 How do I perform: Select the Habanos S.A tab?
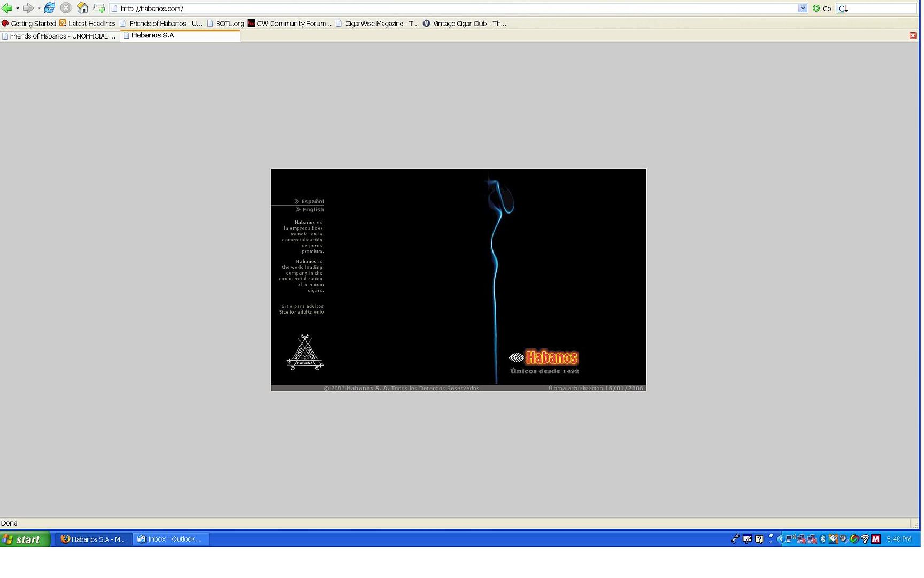(x=180, y=35)
